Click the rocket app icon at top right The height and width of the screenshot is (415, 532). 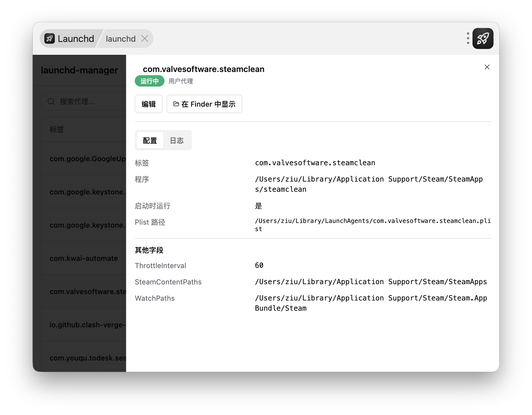pos(483,38)
